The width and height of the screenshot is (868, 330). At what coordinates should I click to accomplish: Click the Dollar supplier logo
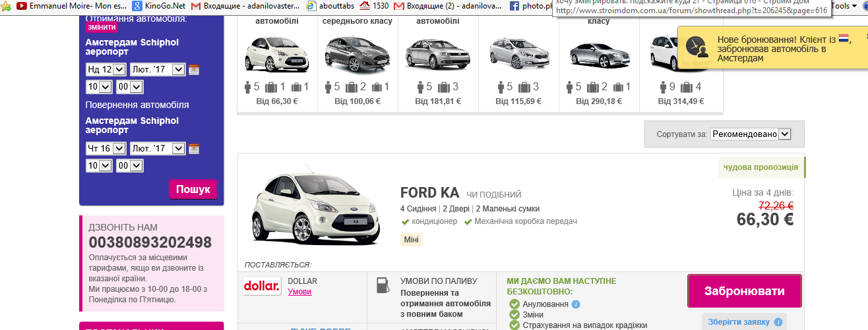point(262,286)
